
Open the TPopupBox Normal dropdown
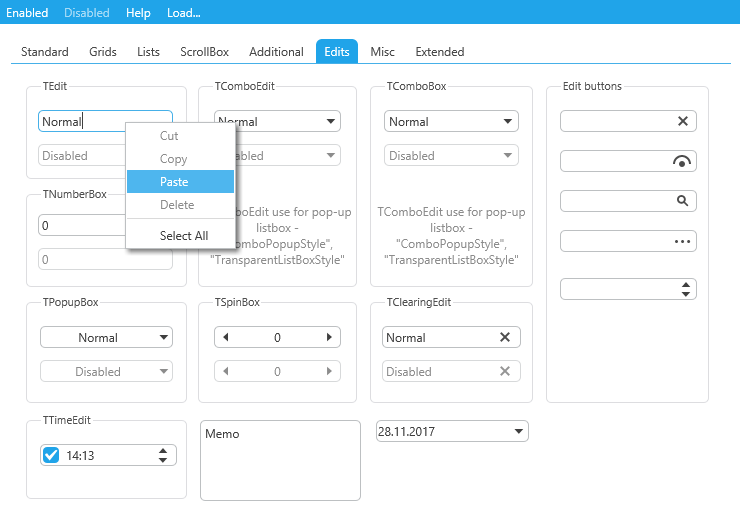106,337
